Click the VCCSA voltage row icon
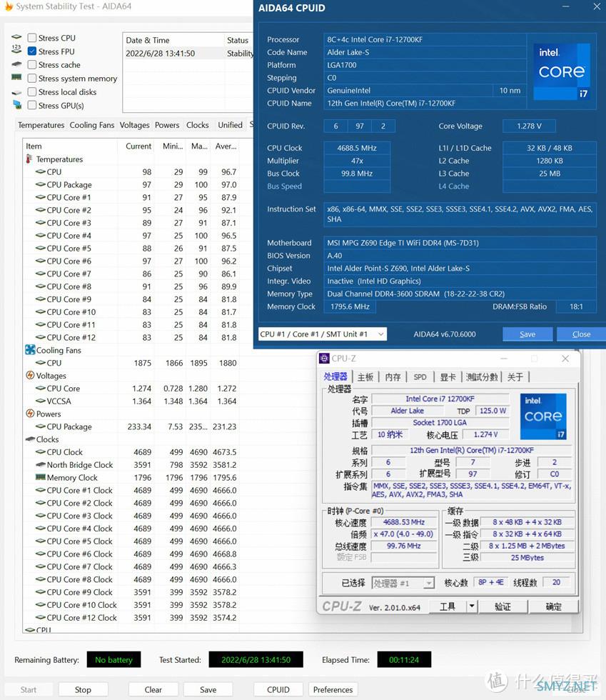This screenshot has width=606, height=700. 41,401
